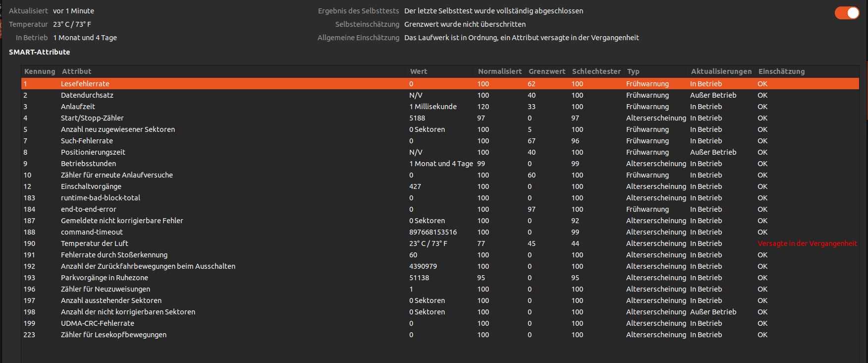Select 'Zähler für Neuzuweisungen' row
Screen dimensions: 868x363
(x=440, y=289)
